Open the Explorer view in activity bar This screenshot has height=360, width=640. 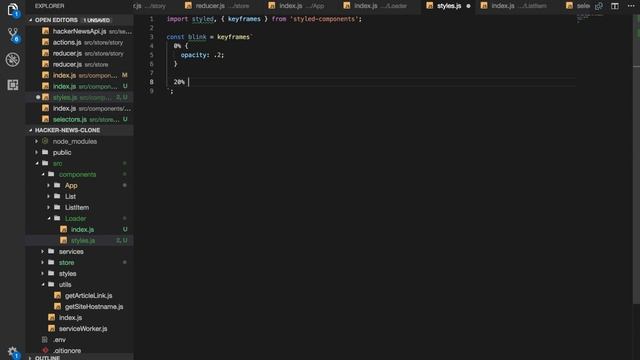pos(13,10)
